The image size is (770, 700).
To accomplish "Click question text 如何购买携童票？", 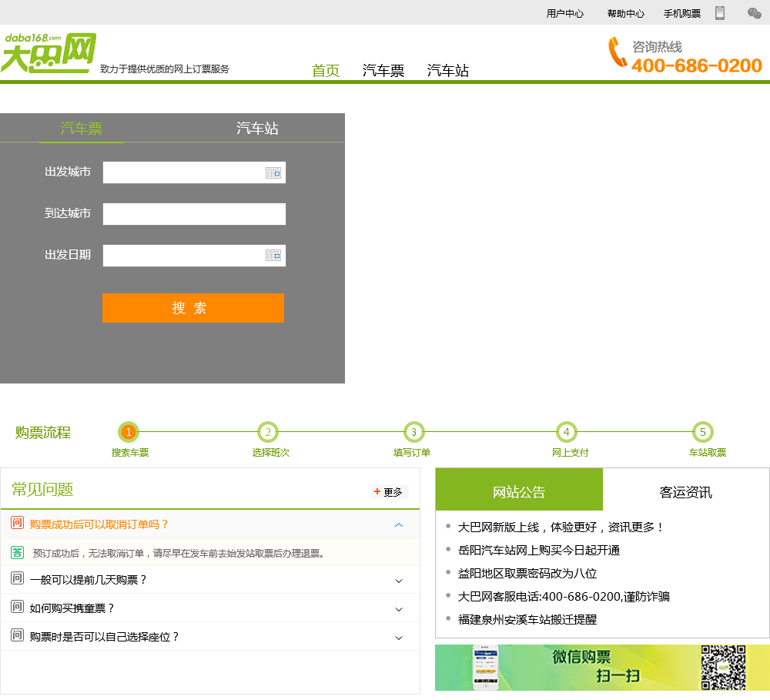I will 72,608.
